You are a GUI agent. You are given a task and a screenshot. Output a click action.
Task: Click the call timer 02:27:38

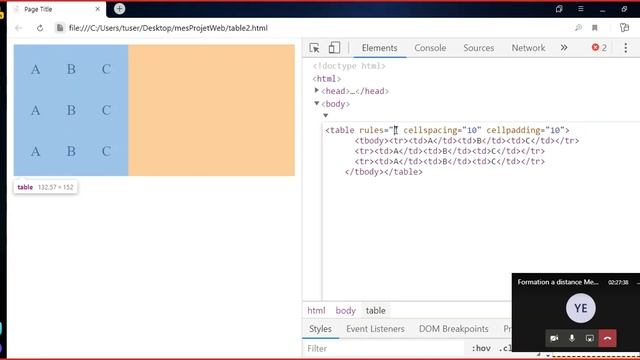pos(618,282)
